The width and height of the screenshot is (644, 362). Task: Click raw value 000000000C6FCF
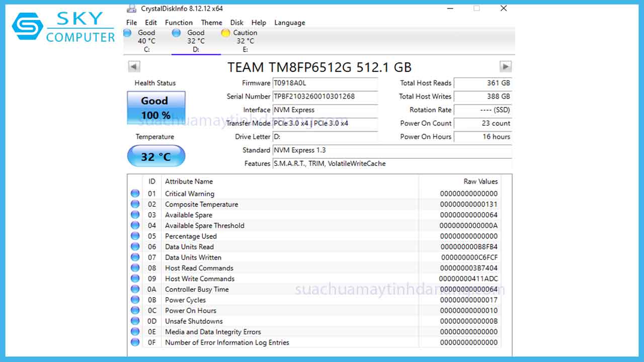click(x=469, y=257)
